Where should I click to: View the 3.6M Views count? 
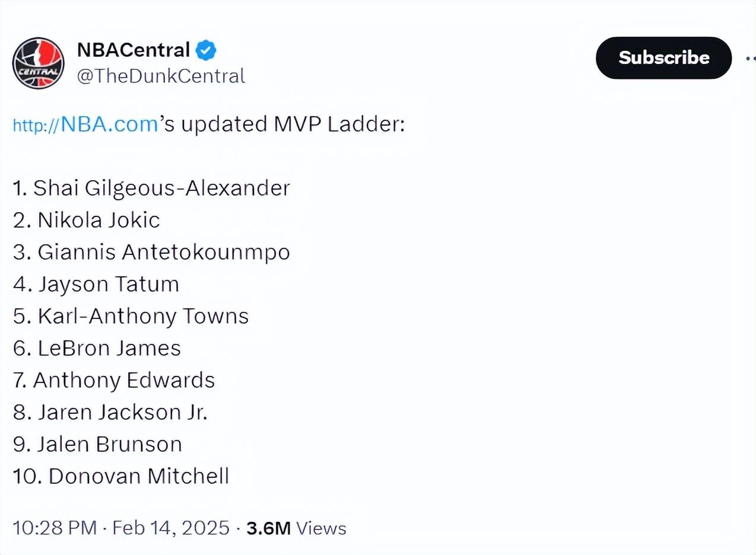coord(296,528)
